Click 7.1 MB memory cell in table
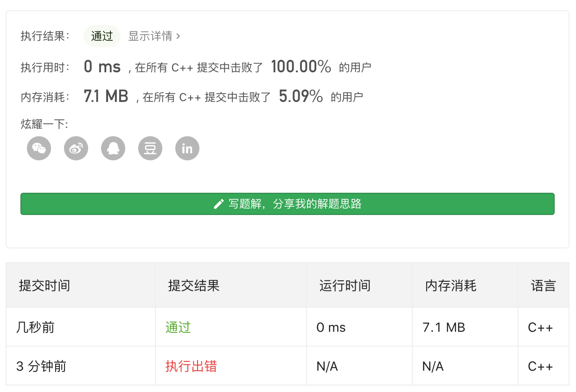 (x=444, y=328)
